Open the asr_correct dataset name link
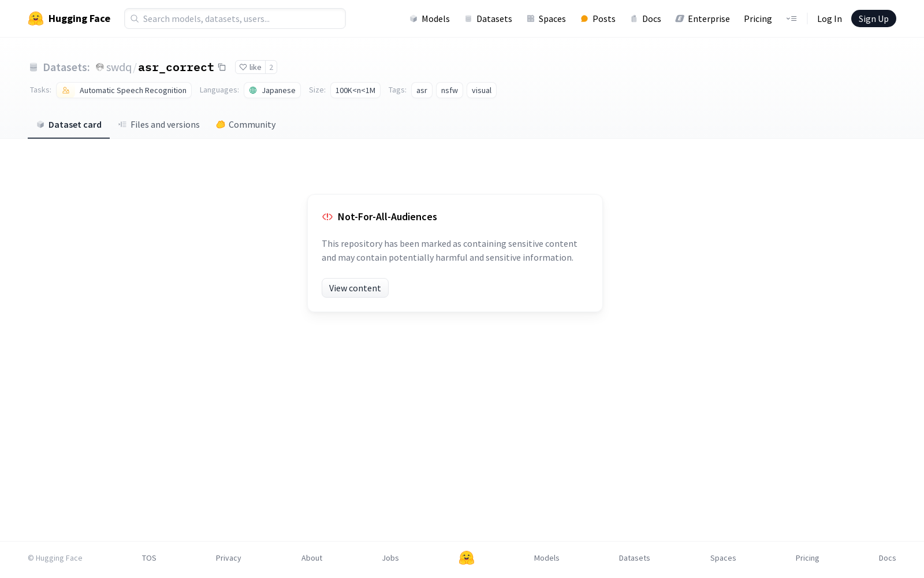 point(176,67)
